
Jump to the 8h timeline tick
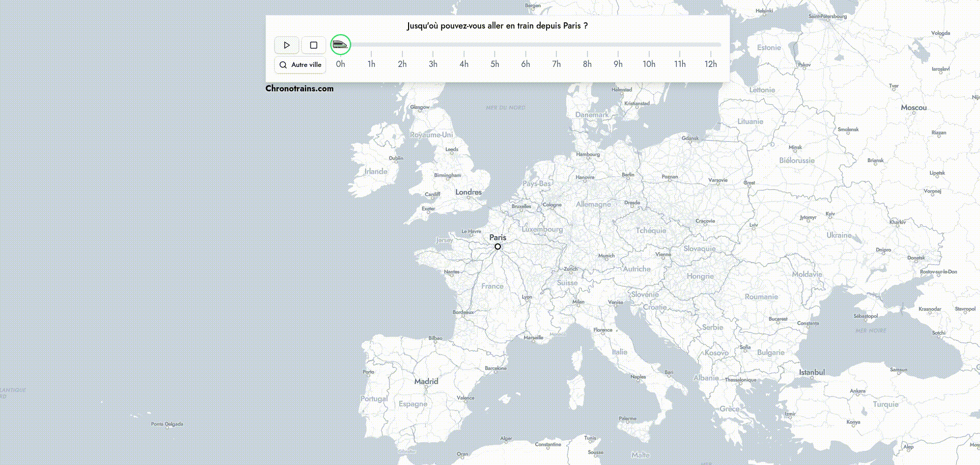tap(587, 63)
